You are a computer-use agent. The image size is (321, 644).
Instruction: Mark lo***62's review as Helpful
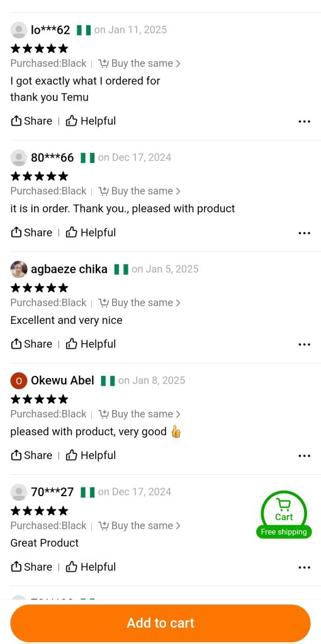[91, 121]
